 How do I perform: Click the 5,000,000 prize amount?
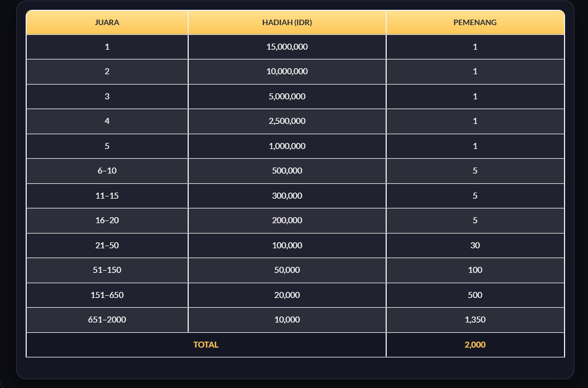tap(287, 97)
